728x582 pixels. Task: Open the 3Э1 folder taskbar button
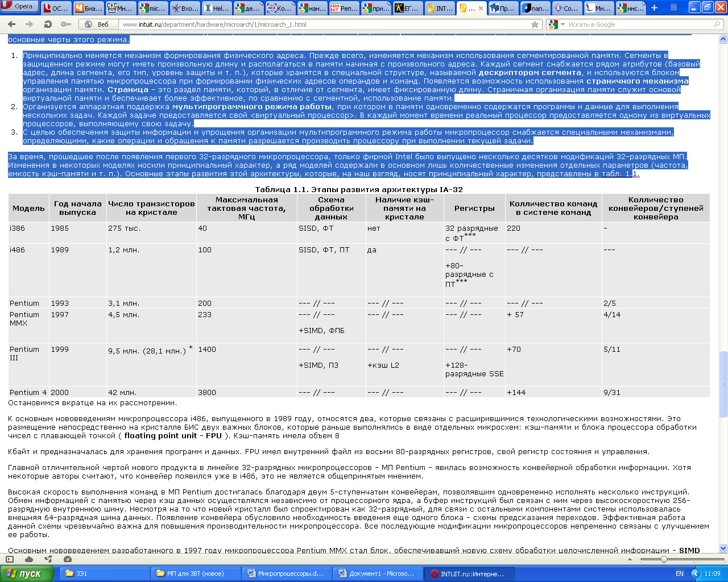102,573
